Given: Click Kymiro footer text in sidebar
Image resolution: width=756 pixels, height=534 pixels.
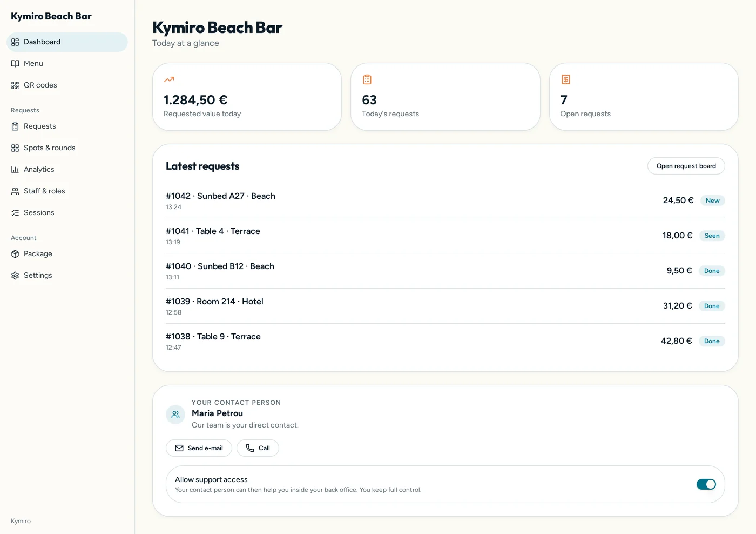Looking at the screenshot, I should click(21, 521).
